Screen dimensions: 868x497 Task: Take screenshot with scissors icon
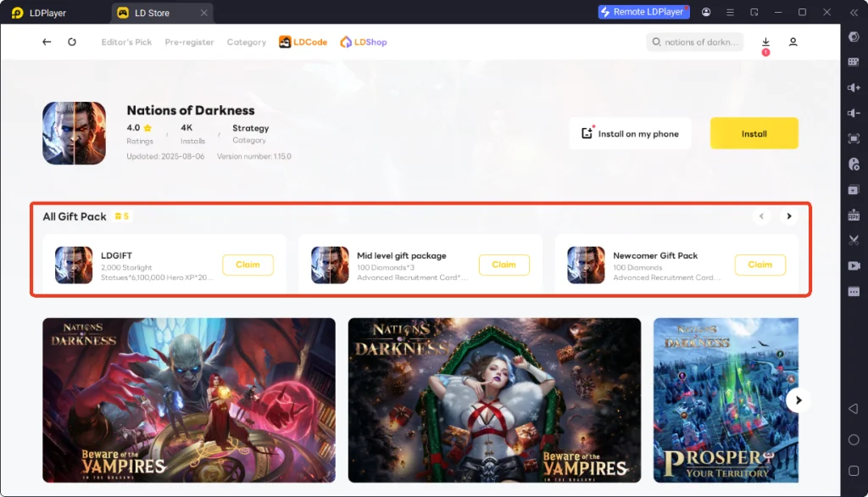tap(854, 241)
